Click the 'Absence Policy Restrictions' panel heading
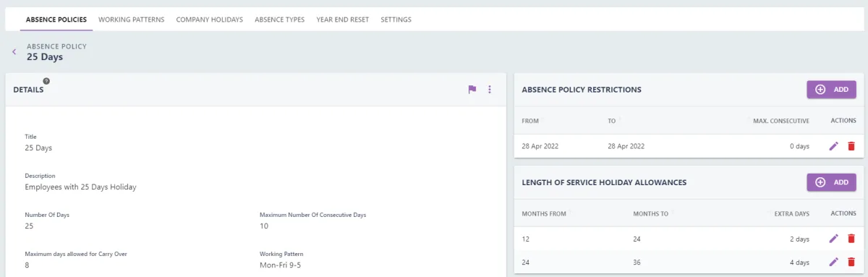The image size is (868, 277). coord(582,90)
